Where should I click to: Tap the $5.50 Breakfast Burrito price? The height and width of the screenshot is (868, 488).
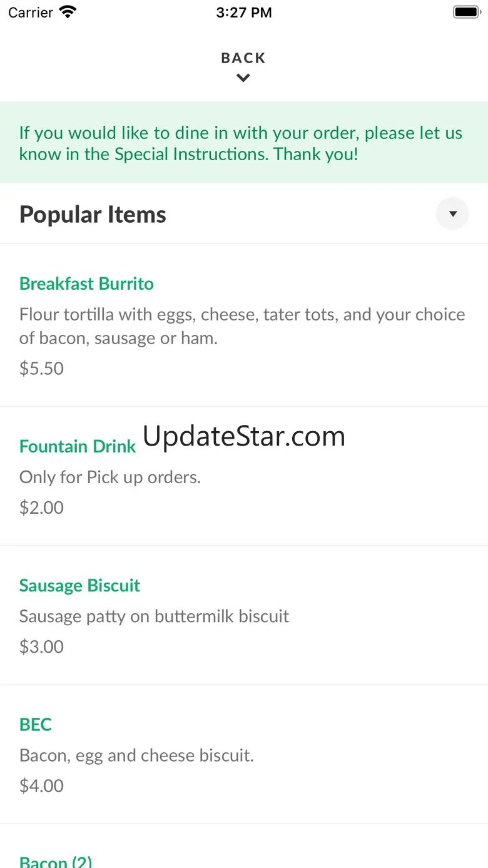pyautogui.click(x=41, y=368)
